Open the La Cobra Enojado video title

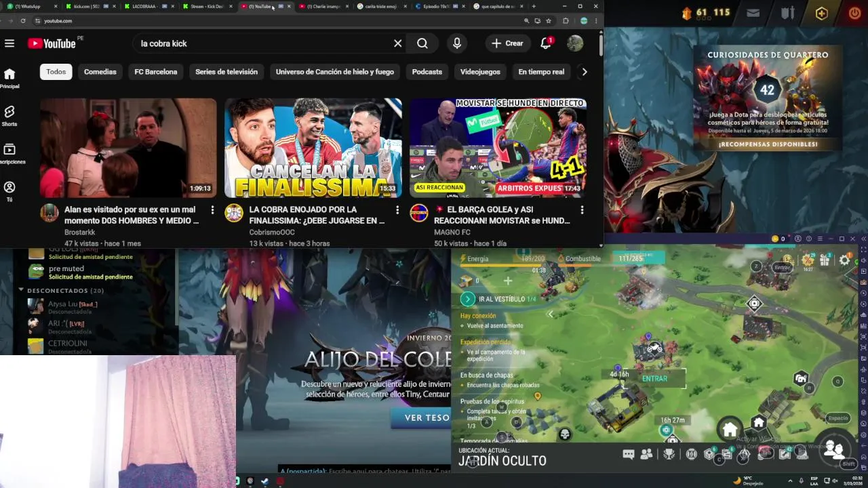click(317, 215)
